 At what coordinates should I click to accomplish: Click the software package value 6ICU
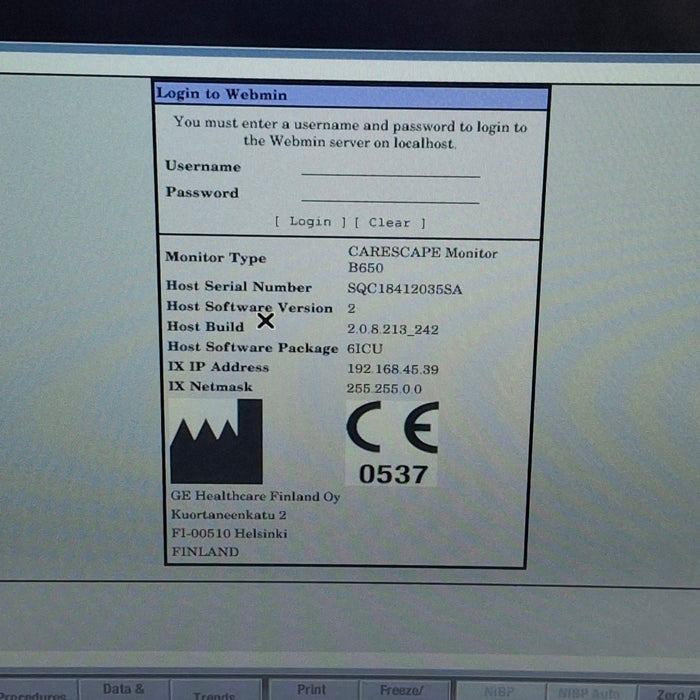[365, 349]
